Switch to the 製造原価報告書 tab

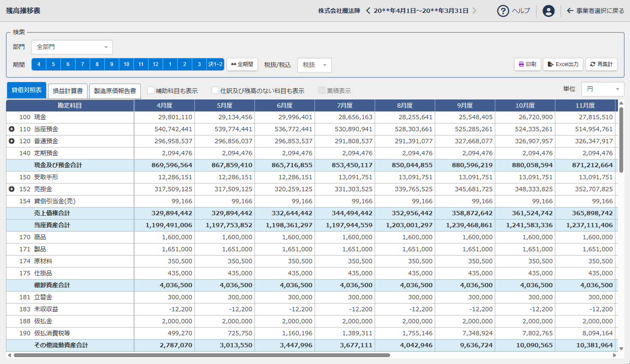pos(115,91)
